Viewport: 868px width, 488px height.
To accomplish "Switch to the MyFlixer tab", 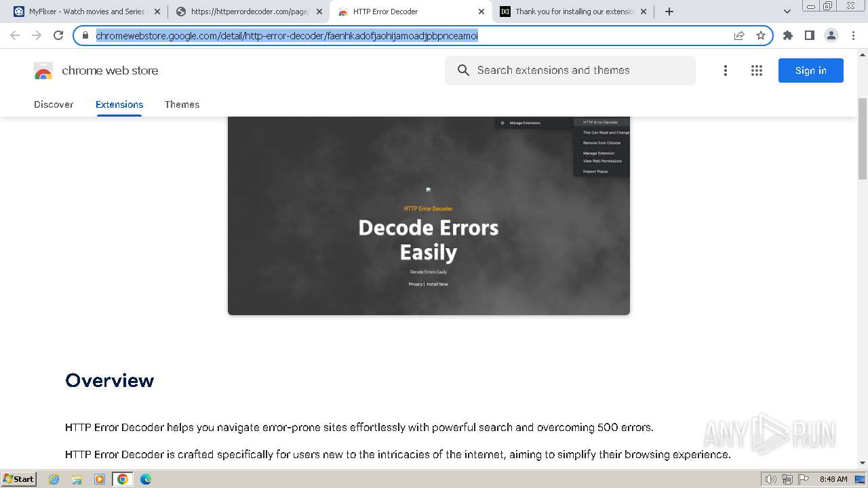I will point(86,12).
